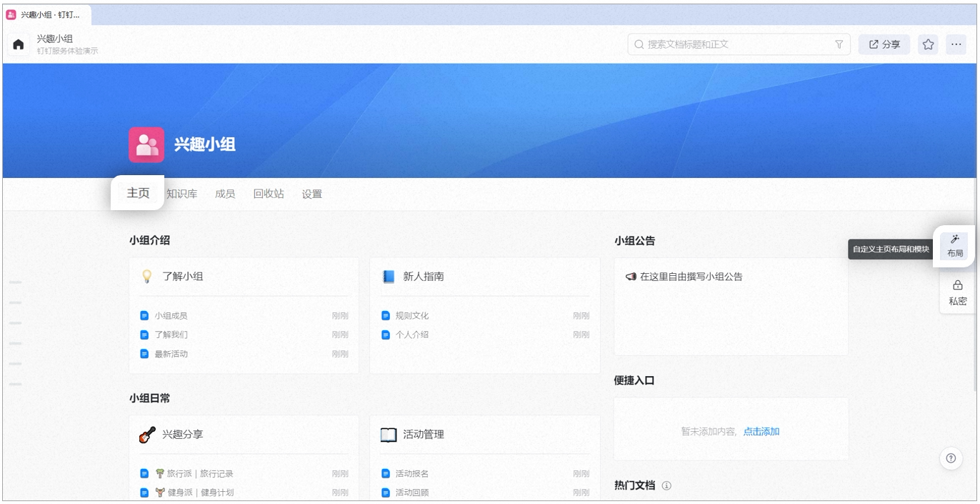
Task: Click the info icon beside 热门文档
Action: click(666, 485)
